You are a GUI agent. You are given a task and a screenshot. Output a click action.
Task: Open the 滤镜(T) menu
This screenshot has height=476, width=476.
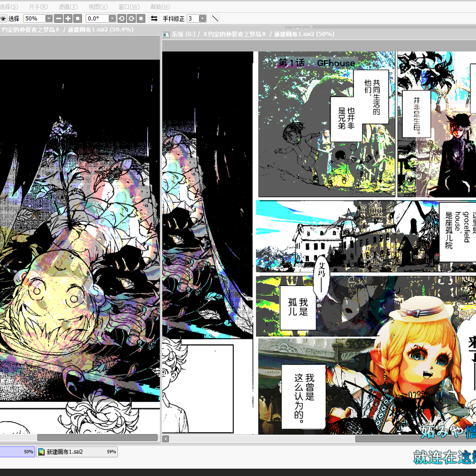coord(68,7)
